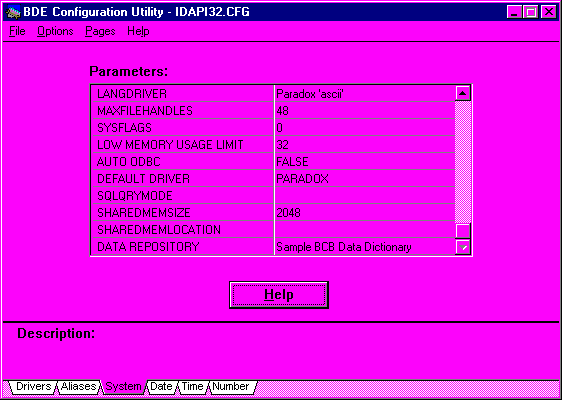Image resolution: width=562 pixels, height=400 pixels.
Task: Open the Pages menu
Action: (x=100, y=32)
